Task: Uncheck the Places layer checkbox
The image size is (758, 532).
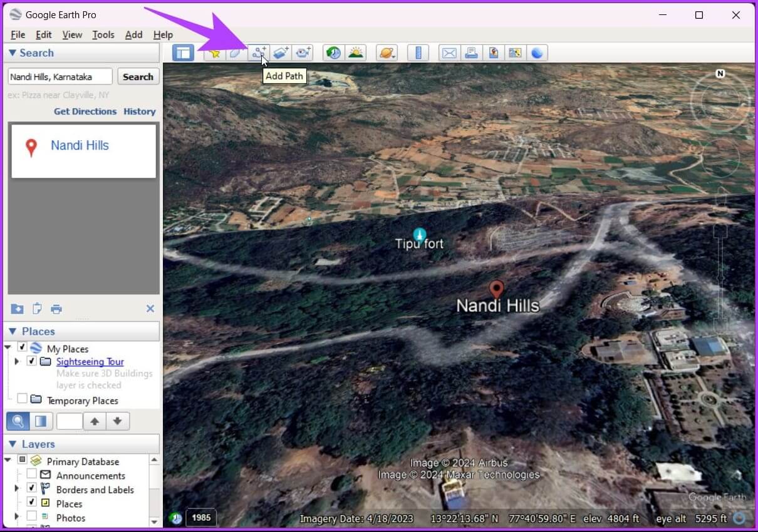Action: click(31, 503)
